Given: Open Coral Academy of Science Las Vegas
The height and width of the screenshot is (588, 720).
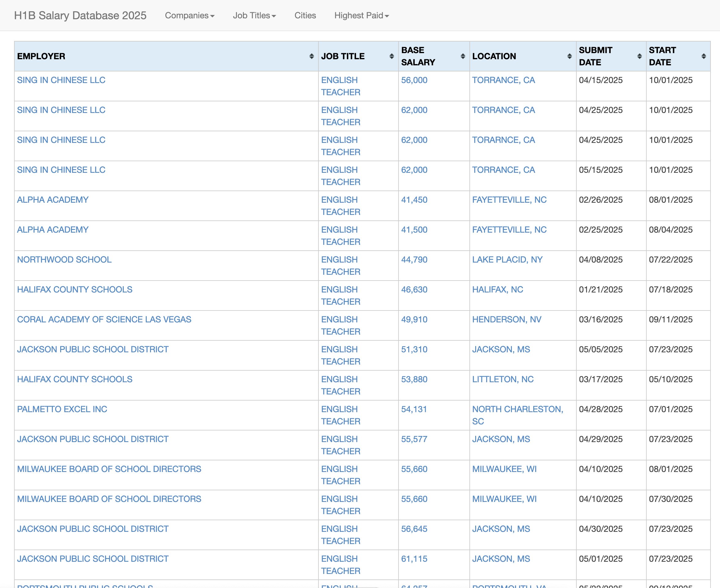Looking at the screenshot, I should tap(104, 319).
